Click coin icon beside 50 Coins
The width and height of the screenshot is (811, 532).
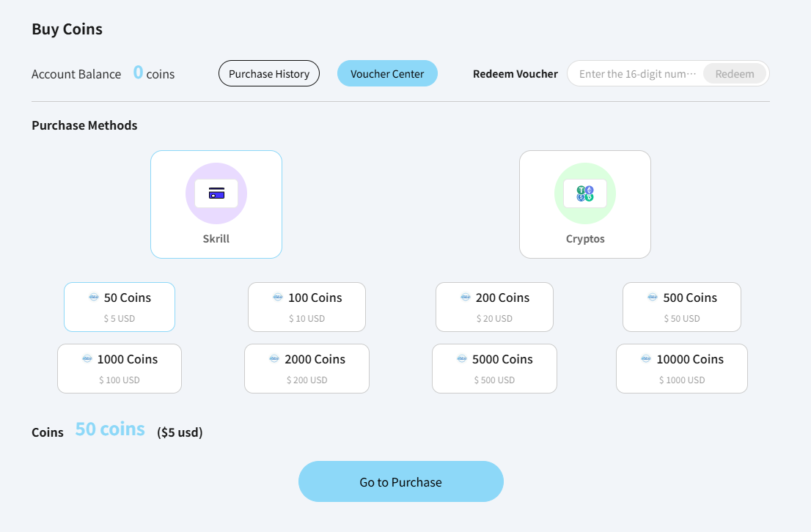(94, 298)
